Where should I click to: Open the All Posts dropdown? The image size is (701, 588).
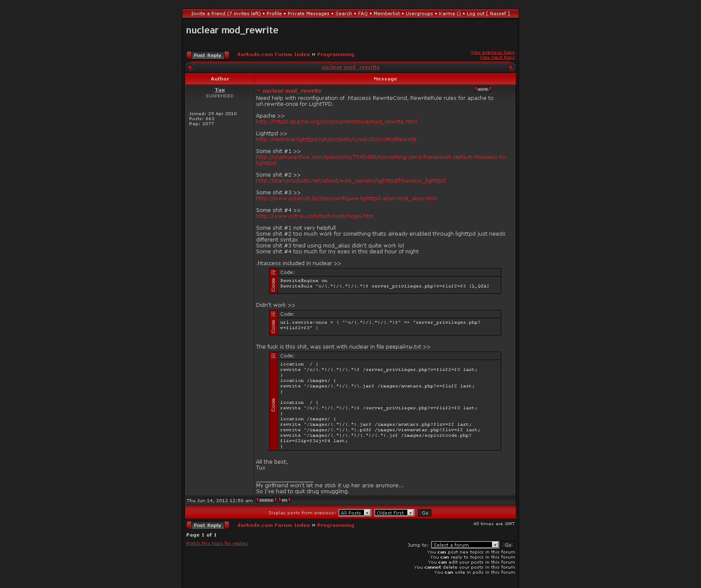pos(355,513)
